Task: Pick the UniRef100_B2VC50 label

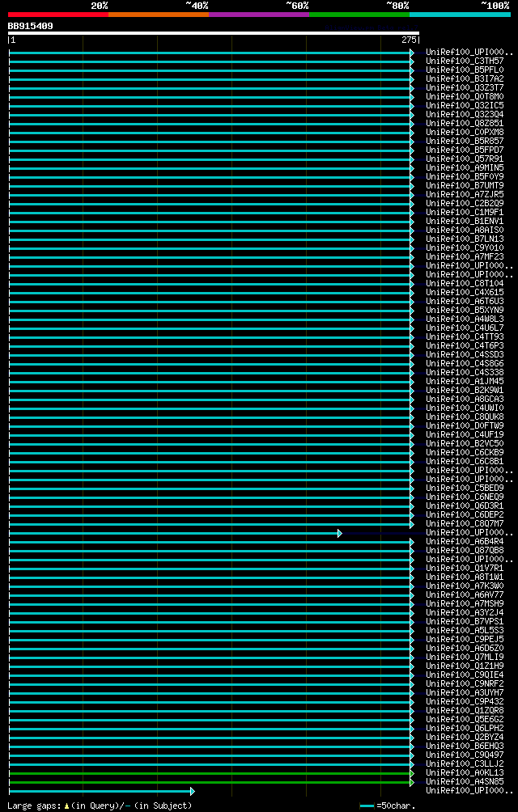Action: tap(465, 444)
